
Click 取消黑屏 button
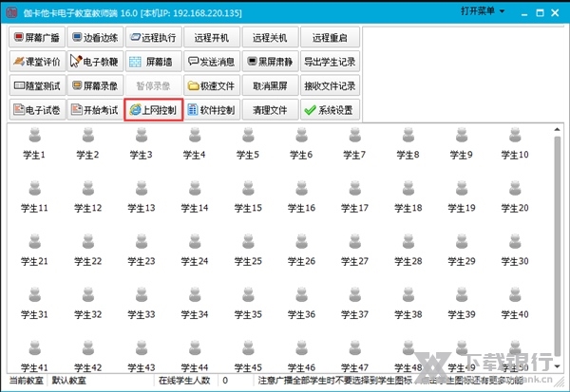pos(270,85)
